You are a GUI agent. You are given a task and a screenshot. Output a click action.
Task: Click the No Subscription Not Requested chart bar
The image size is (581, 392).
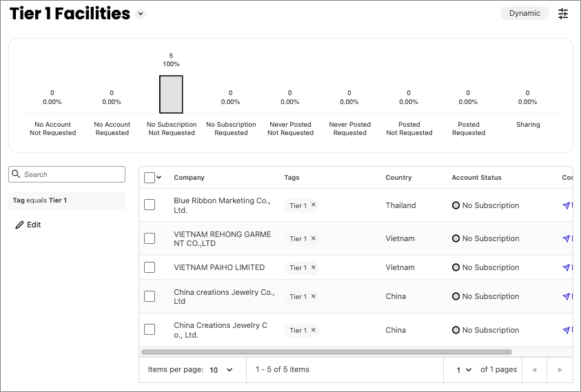pos(171,94)
